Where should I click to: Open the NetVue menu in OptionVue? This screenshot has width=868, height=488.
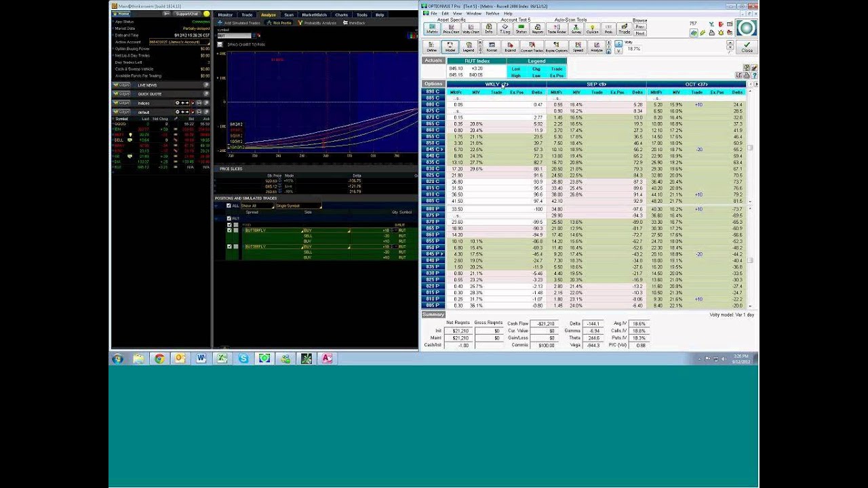tap(492, 14)
